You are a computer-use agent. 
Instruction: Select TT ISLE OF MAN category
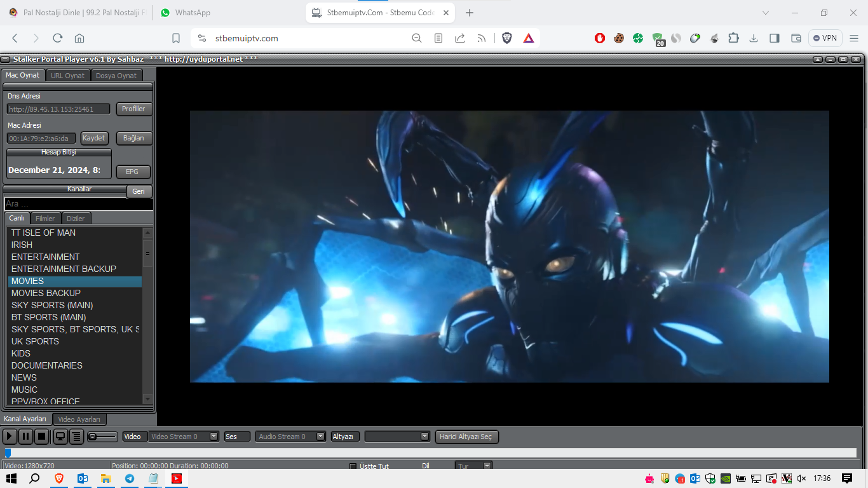pos(75,233)
